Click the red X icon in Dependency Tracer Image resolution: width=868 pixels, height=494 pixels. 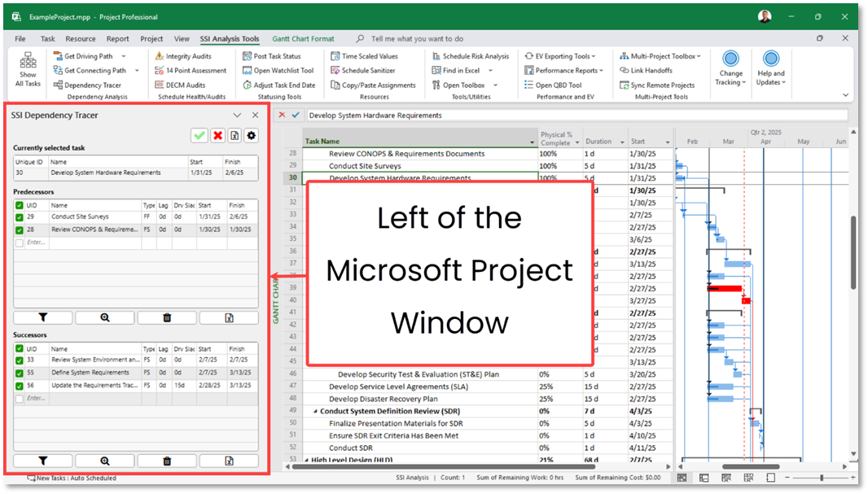tap(218, 136)
